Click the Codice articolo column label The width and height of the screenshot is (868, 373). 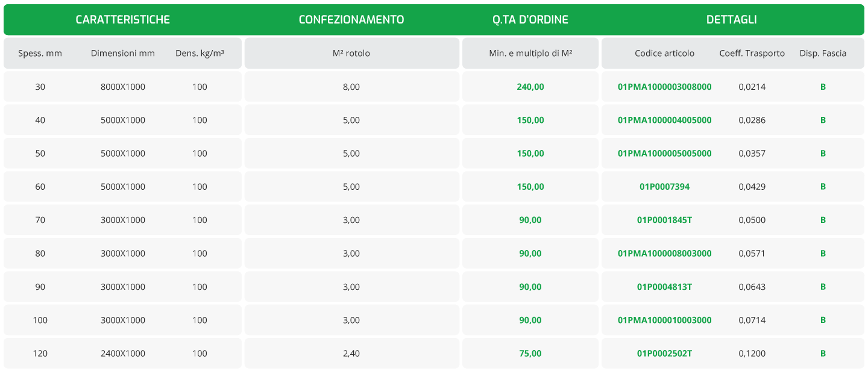(x=664, y=53)
